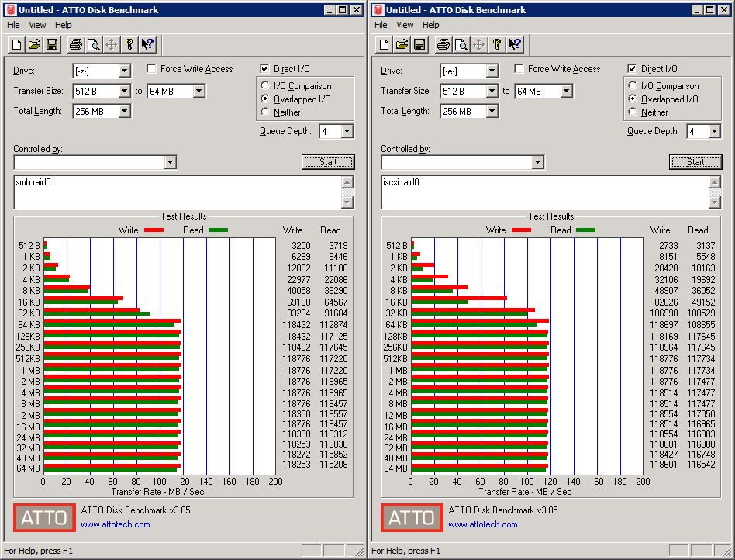The width and height of the screenshot is (735, 560).
Task: Click New icon in smb raid0 window toolbar
Action: coord(16,44)
